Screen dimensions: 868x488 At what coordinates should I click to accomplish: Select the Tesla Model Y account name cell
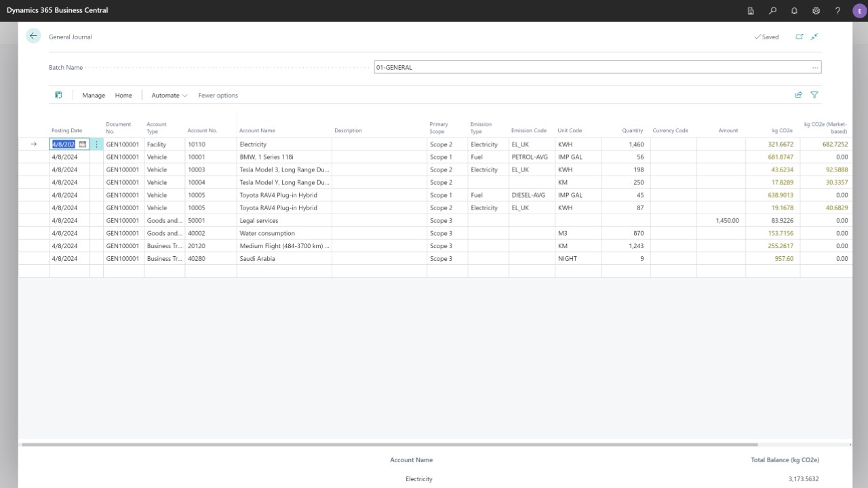tap(284, 182)
